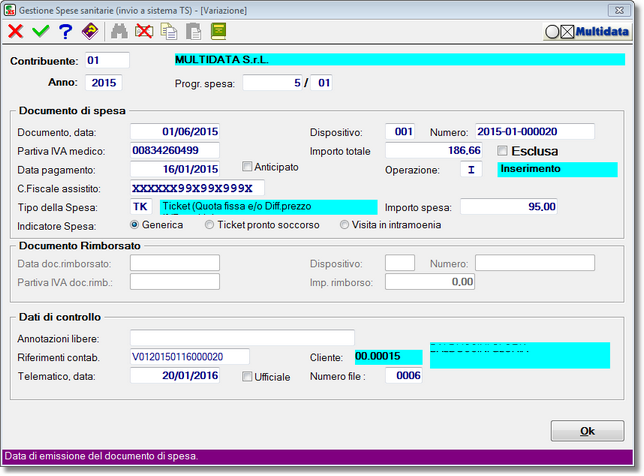
Task: Click the C.Fiscale assistito field
Action: point(197,188)
